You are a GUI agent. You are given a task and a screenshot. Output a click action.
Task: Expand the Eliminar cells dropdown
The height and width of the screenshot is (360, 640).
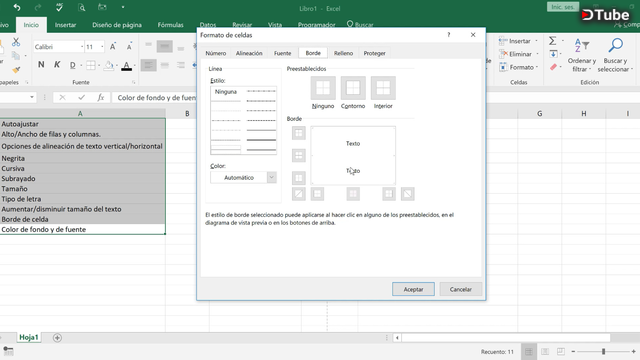click(x=537, y=54)
